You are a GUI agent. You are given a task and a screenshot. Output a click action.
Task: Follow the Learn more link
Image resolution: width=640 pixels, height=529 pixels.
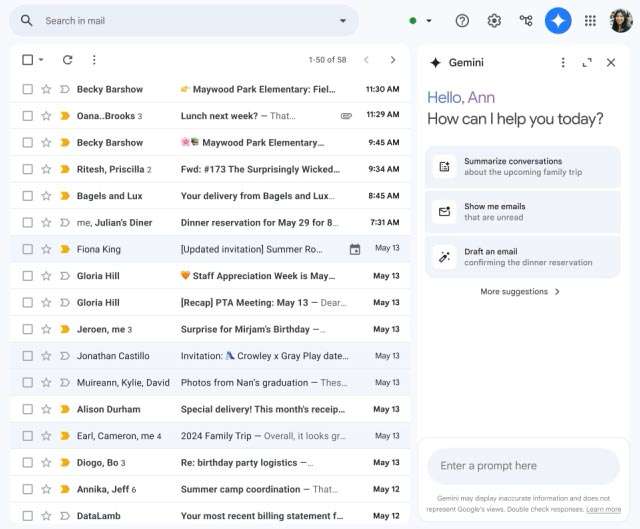[604, 509]
